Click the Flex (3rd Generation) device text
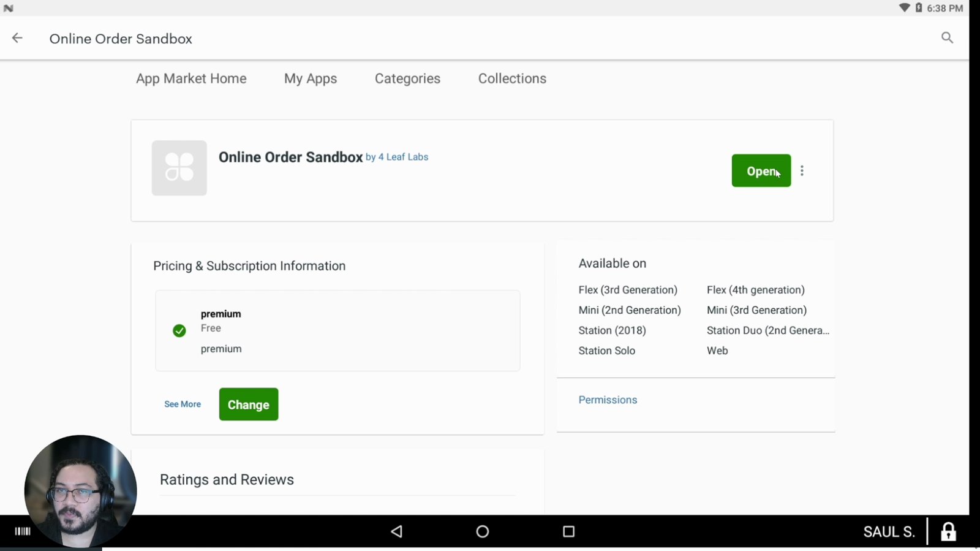This screenshot has width=980, height=551. click(628, 290)
